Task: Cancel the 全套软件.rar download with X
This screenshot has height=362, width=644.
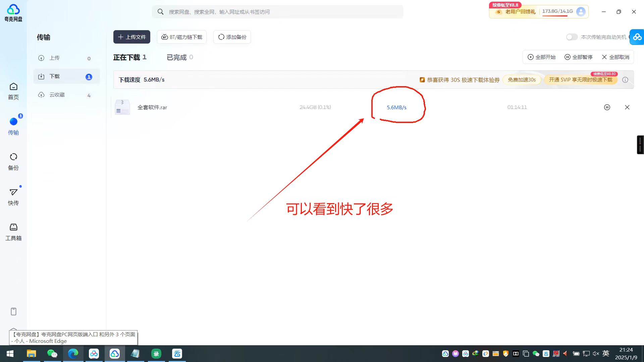Action: click(x=627, y=107)
